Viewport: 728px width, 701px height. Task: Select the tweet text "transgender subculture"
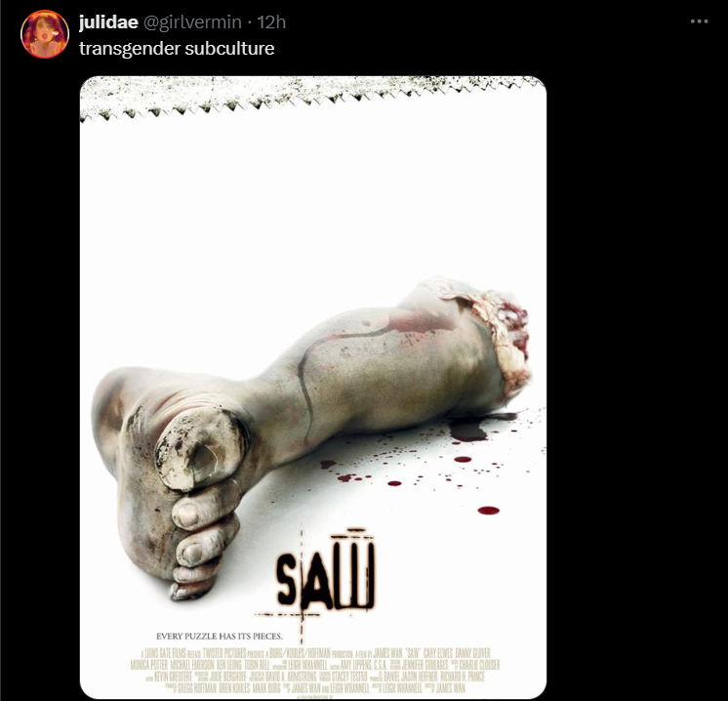(x=177, y=48)
